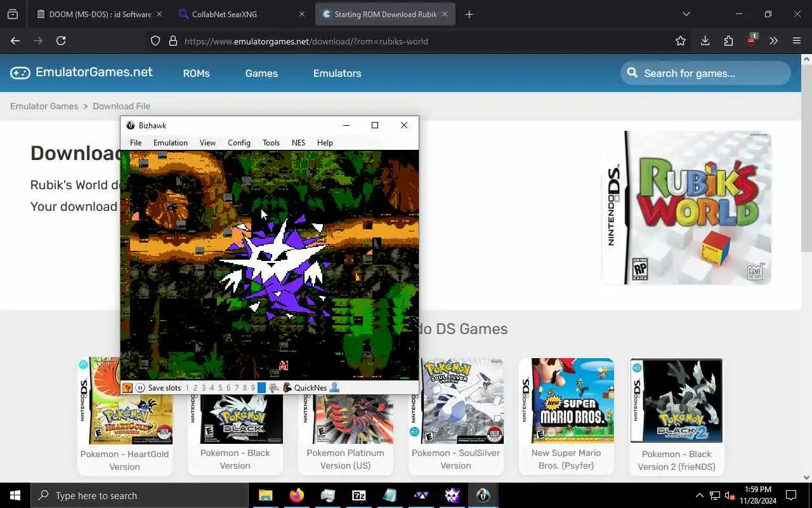This screenshot has width=812, height=508.
Task: Select save slot 7 in Bizhawk
Action: tap(237, 388)
